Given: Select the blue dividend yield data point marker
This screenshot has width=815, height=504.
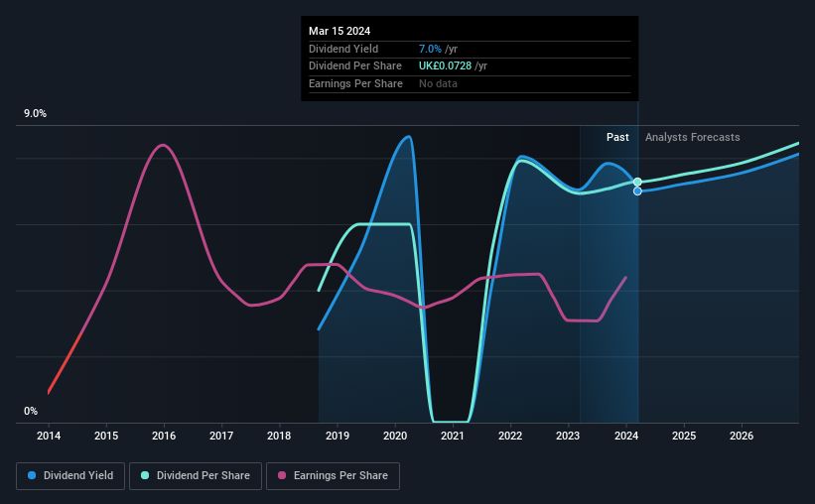Looking at the screenshot, I should [x=637, y=191].
